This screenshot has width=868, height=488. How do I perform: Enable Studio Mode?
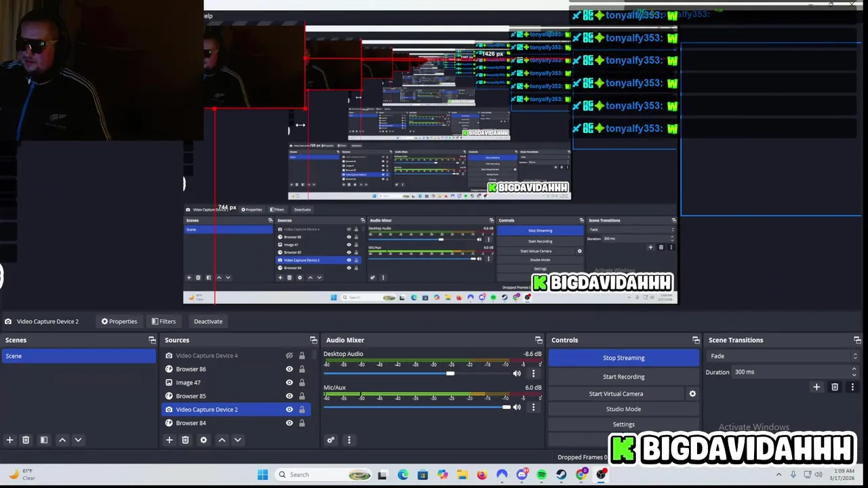[x=624, y=409]
